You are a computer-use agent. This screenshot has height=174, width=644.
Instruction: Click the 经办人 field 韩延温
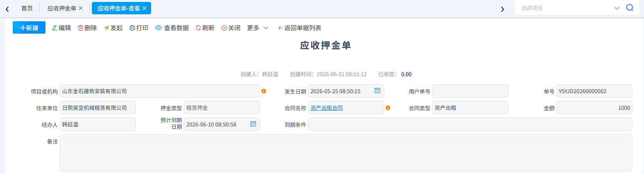pyautogui.click(x=98, y=125)
